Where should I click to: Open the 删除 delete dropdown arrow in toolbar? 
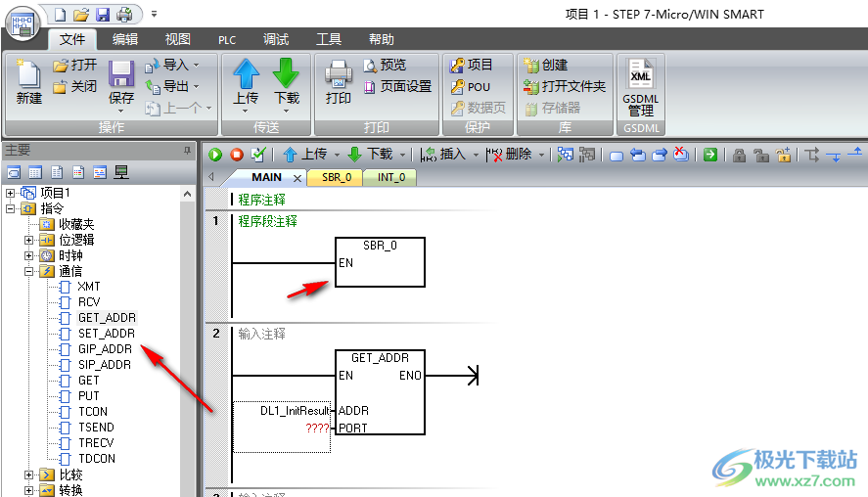click(x=541, y=155)
